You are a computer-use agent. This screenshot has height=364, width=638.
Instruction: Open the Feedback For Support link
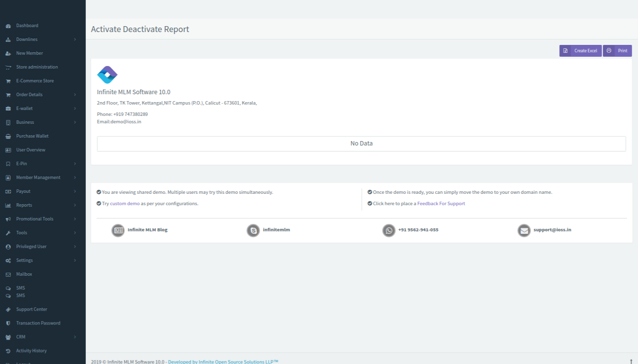pyautogui.click(x=441, y=204)
